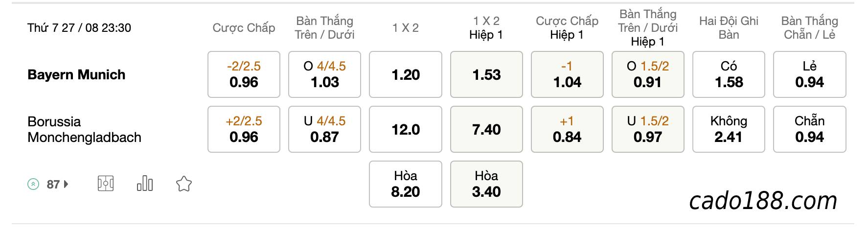Select first-half Bayern win odds 1.53
Image resolution: width=868 pixels, height=234 pixels.
pos(486,74)
